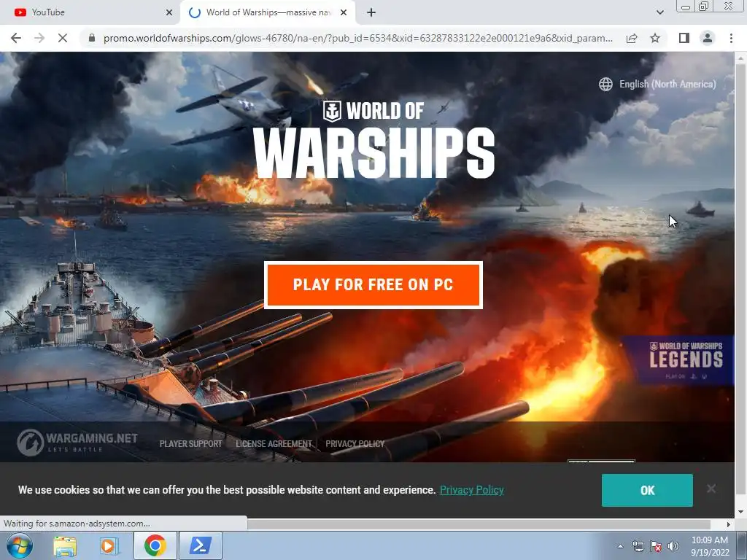Image resolution: width=747 pixels, height=560 pixels.
Task: Click the World of Warships logo
Action: point(373,139)
